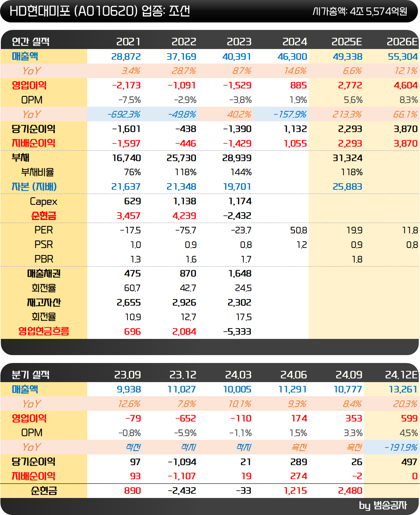Image resolution: width=420 pixels, height=515 pixels.
Task: Click the by 범송공자 credit text
Action: click(383, 505)
